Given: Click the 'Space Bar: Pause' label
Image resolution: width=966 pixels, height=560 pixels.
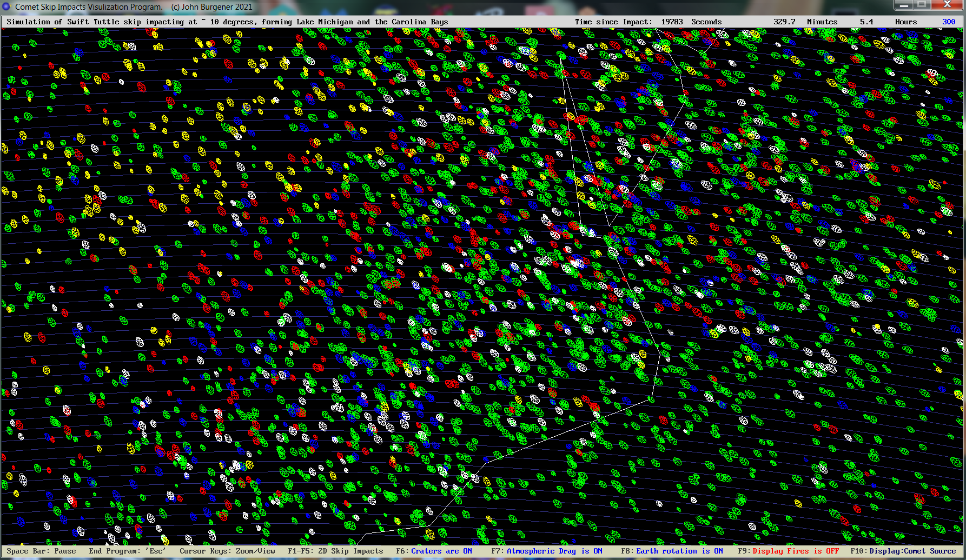Looking at the screenshot, I should [41, 551].
